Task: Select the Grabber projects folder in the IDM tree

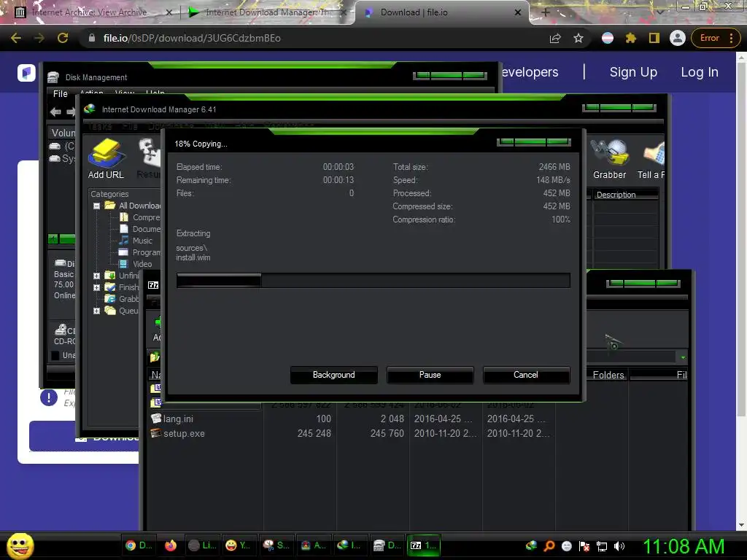Action: coord(128,299)
